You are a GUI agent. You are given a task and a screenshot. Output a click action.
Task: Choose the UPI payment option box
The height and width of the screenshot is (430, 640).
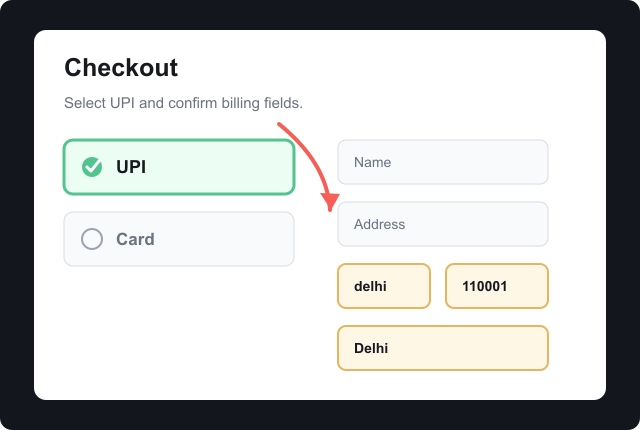pyautogui.click(x=179, y=167)
